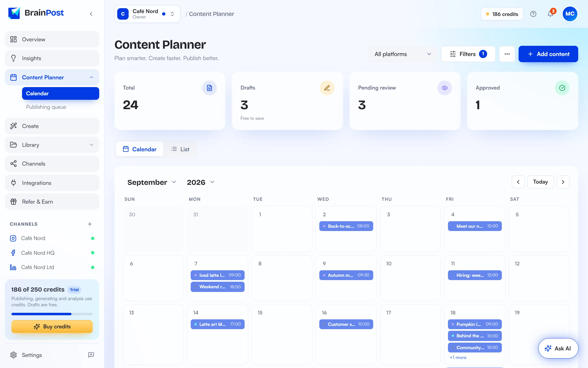This screenshot has width=588, height=368.
Task: Open the Iced latte l... post at 09:00
Action: click(x=217, y=275)
